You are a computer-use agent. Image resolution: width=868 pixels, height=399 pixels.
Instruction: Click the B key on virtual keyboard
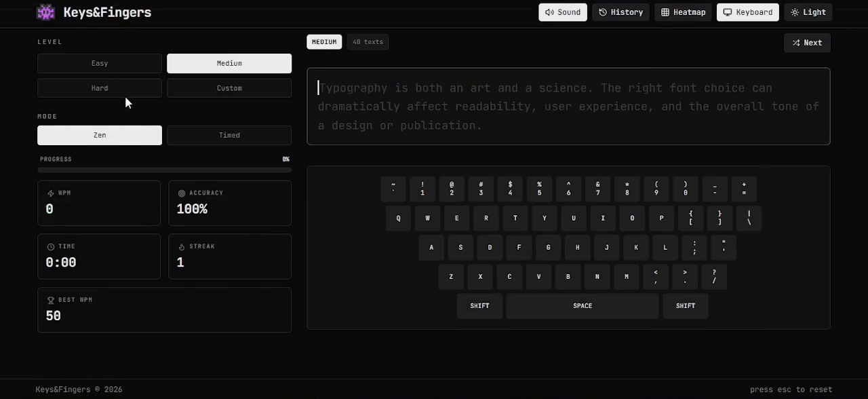coord(568,277)
